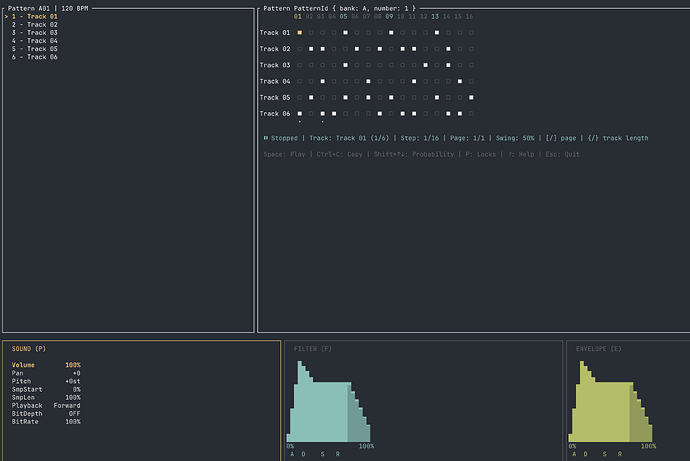Viewport: 690px width, 461px height.
Task: Select the BitRate parameter row
Action: 46,422
